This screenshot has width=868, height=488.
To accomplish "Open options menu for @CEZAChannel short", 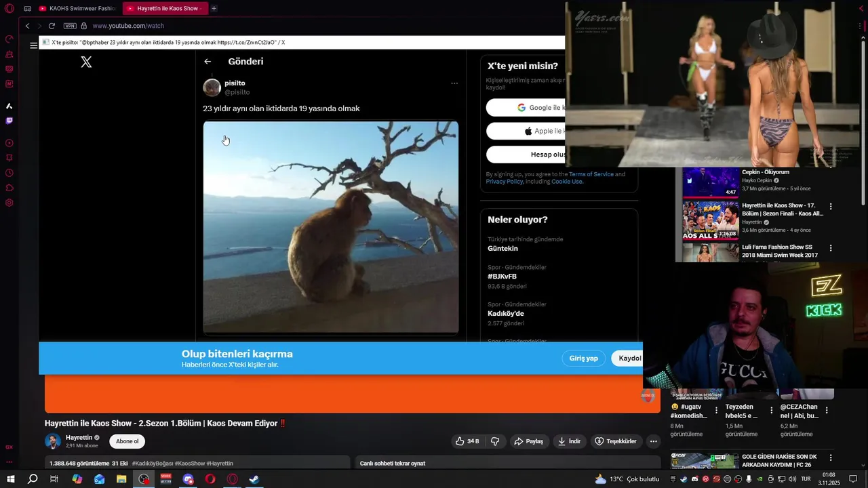I will click(x=827, y=411).
